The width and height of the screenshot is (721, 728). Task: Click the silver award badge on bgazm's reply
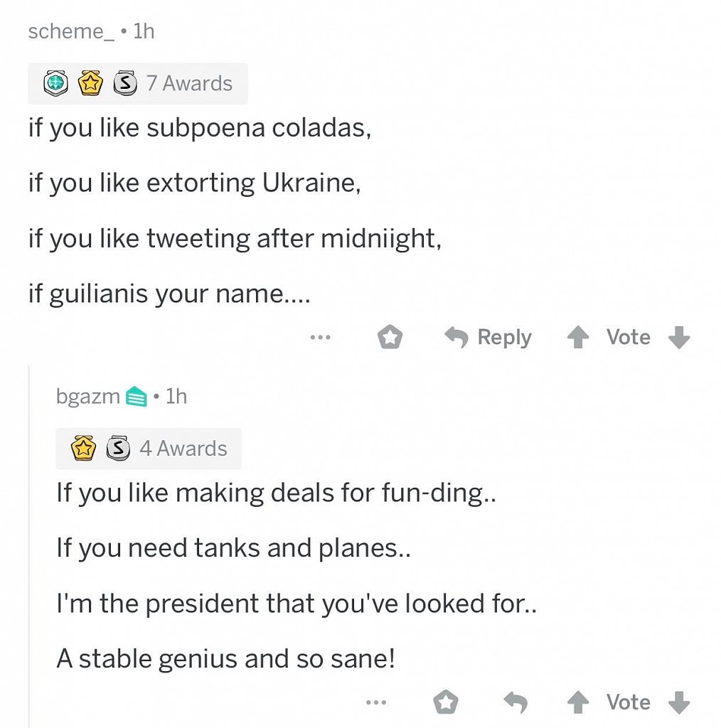(117, 449)
